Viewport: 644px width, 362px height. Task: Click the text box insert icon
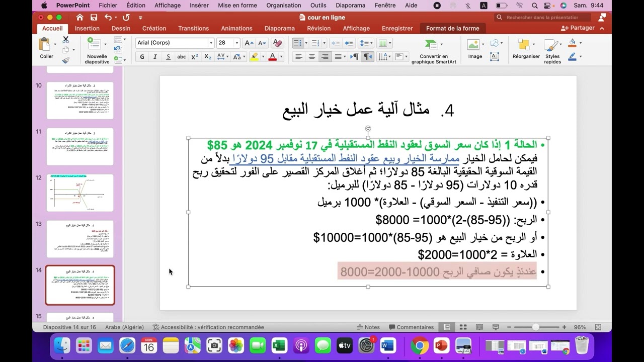[x=495, y=56]
